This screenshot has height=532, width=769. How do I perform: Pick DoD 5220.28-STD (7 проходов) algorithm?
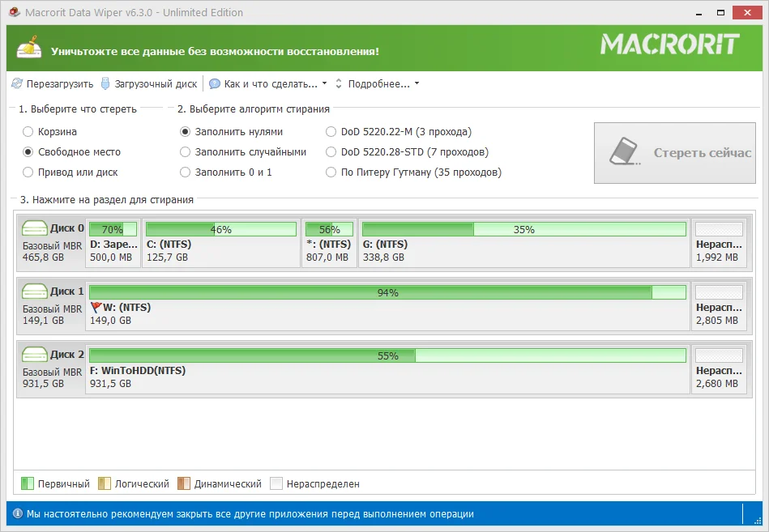[331, 152]
